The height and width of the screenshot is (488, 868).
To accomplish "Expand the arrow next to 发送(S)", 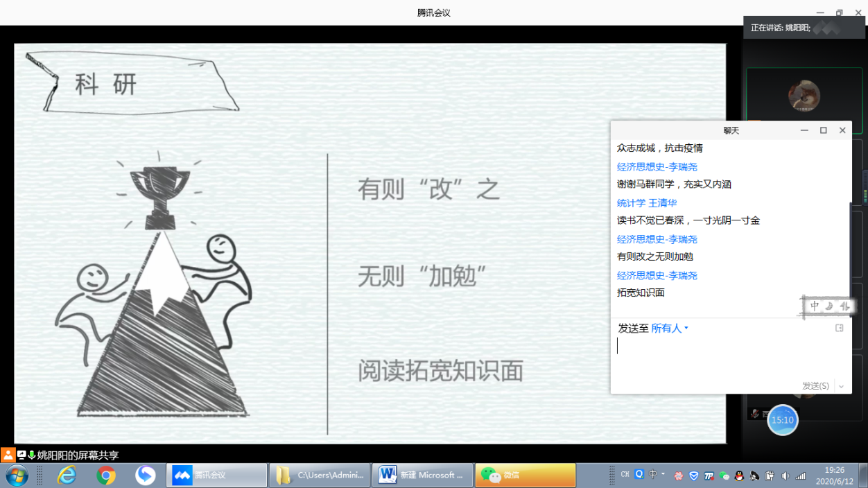I will [842, 386].
